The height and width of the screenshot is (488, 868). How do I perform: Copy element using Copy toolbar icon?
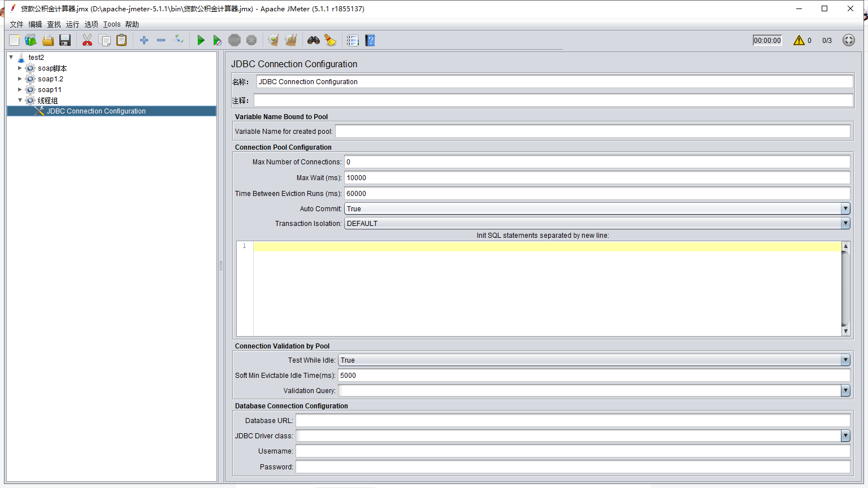[105, 40]
